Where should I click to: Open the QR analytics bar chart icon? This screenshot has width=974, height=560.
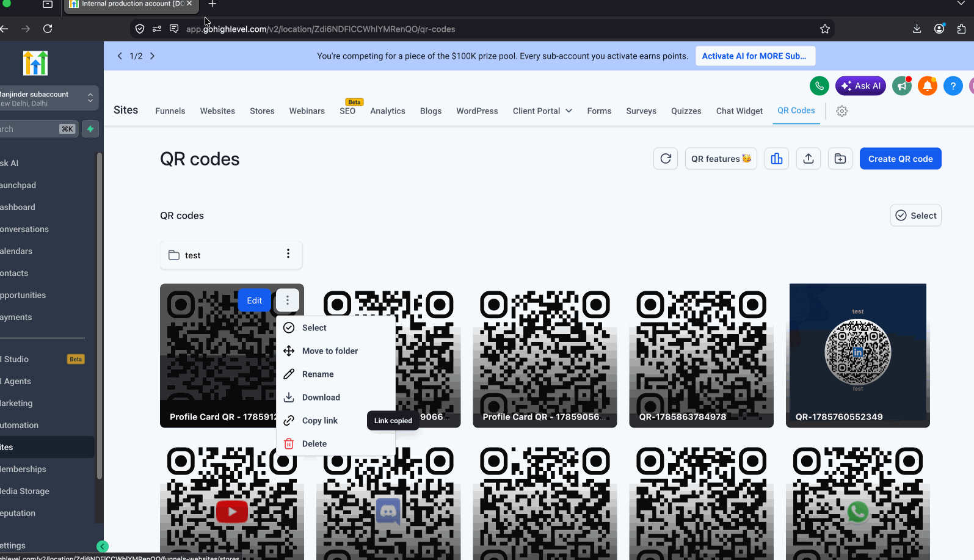[777, 159]
